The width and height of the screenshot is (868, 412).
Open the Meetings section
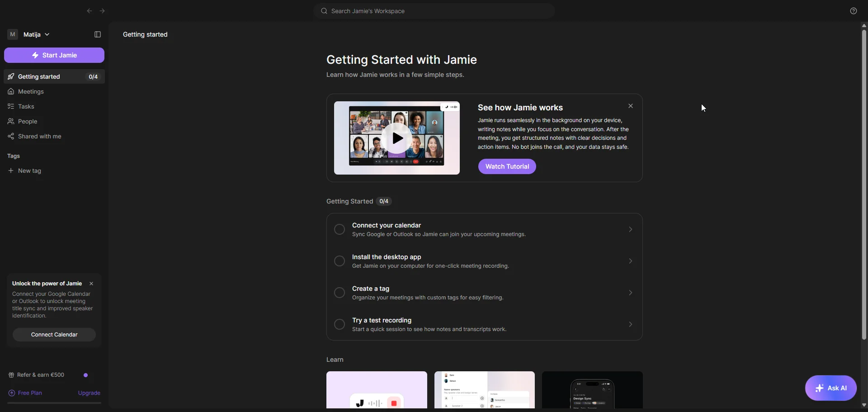(x=54, y=92)
